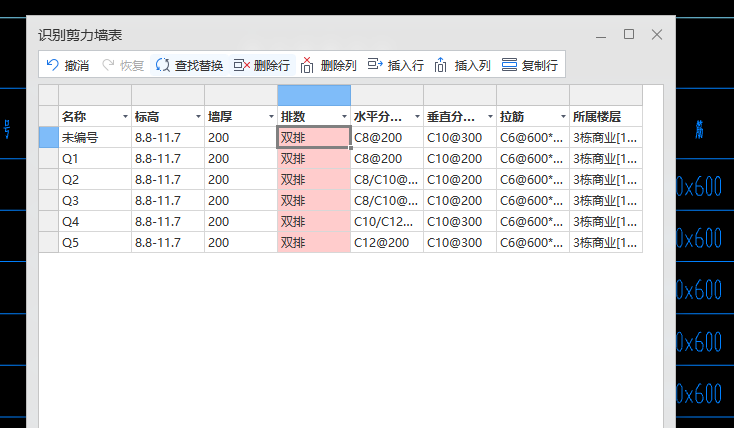Close the 识别剪力墙表 dialog

point(657,34)
